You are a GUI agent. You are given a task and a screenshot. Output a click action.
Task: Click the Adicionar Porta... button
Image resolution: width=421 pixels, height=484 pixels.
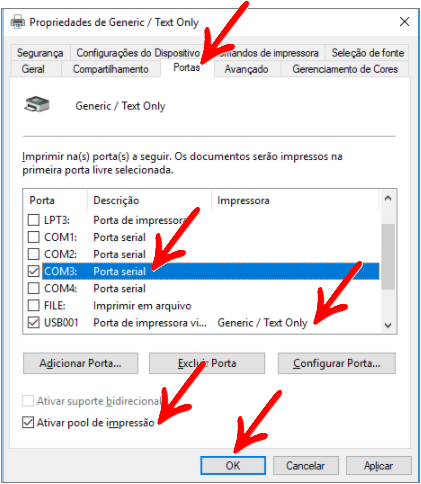tap(80, 363)
